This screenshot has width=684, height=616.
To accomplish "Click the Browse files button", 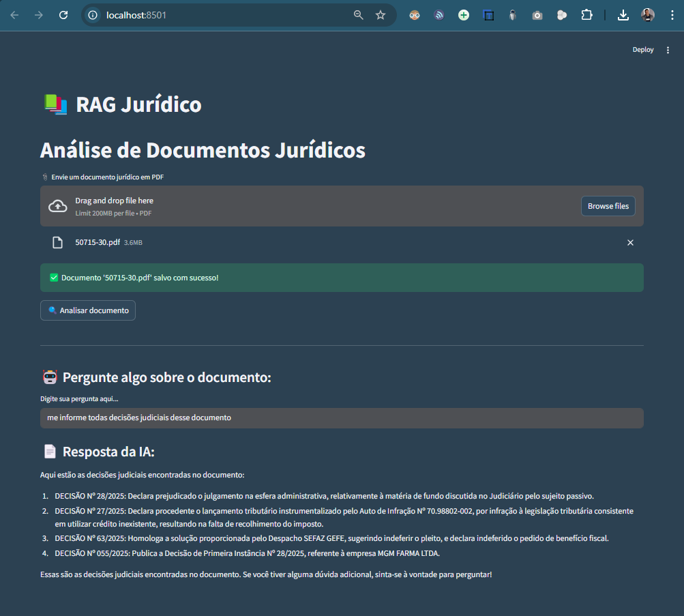I will (608, 205).
